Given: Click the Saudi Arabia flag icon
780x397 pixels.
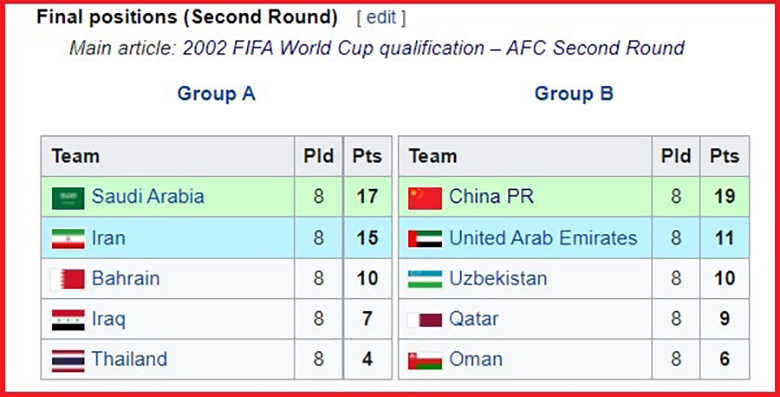Looking at the screenshot, I should point(68,198).
